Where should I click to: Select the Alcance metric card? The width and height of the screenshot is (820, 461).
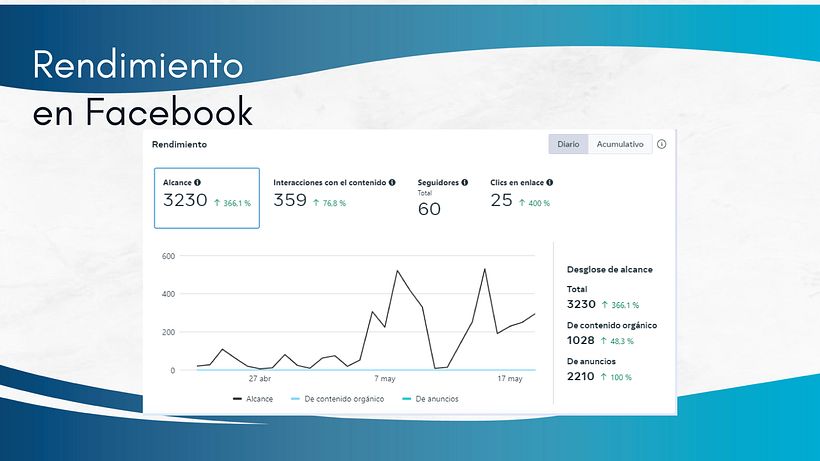[207, 198]
